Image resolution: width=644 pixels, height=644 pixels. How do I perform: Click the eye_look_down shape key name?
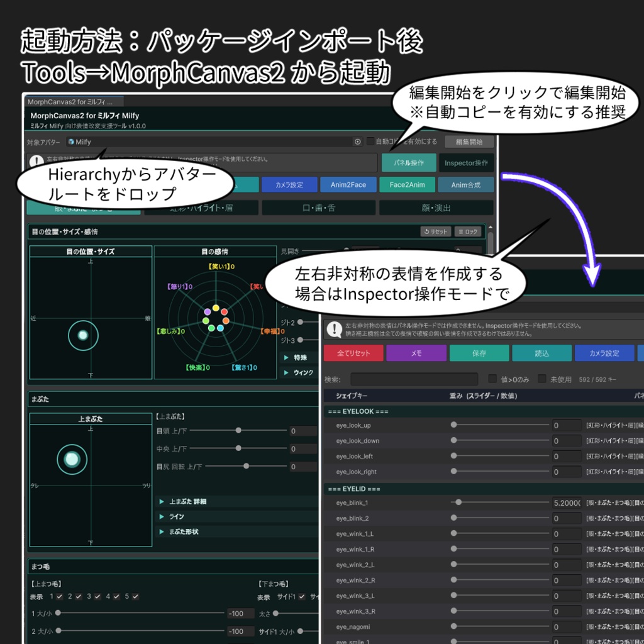357,441
